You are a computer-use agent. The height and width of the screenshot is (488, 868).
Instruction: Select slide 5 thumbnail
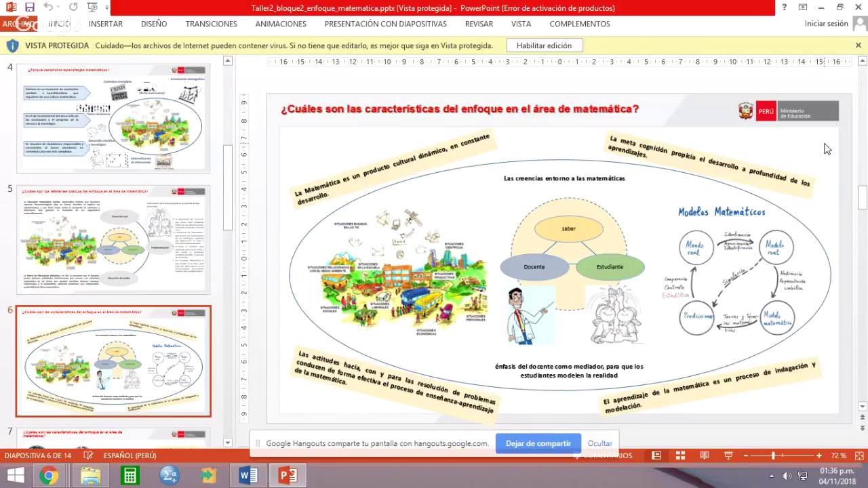point(113,239)
